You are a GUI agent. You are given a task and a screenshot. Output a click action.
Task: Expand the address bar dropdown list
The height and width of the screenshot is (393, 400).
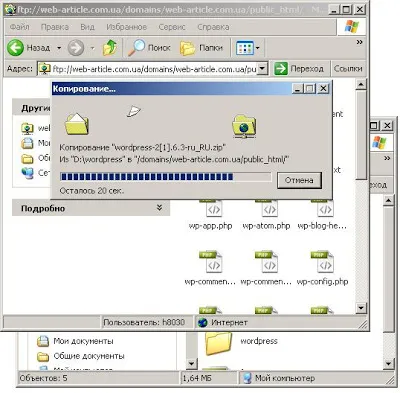tap(263, 69)
